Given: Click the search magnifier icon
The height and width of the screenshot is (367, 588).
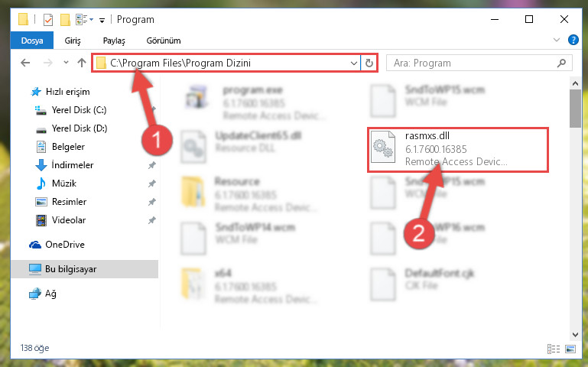Looking at the screenshot, I should (561, 63).
